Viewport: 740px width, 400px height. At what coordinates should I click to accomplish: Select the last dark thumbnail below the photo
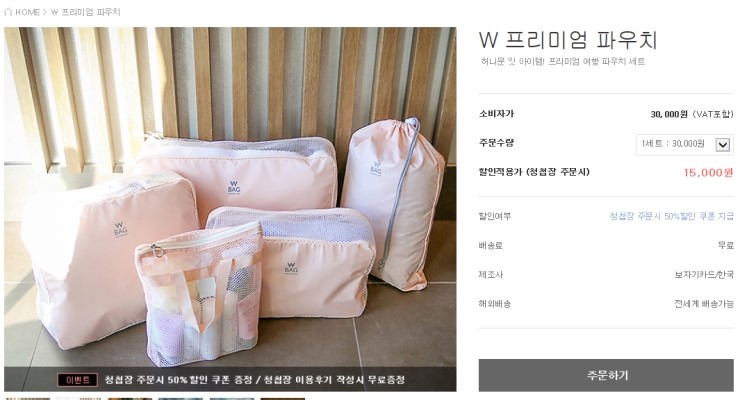[x=283, y=399]
